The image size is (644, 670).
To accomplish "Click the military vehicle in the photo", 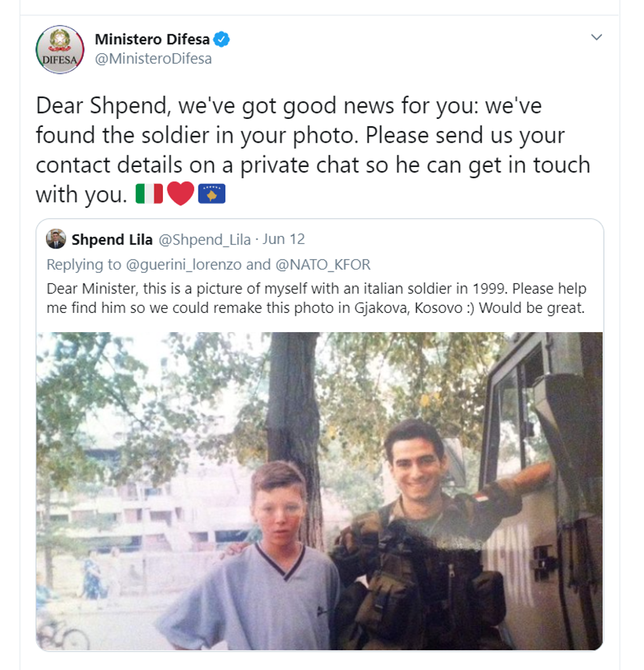I will pos(542,491).
